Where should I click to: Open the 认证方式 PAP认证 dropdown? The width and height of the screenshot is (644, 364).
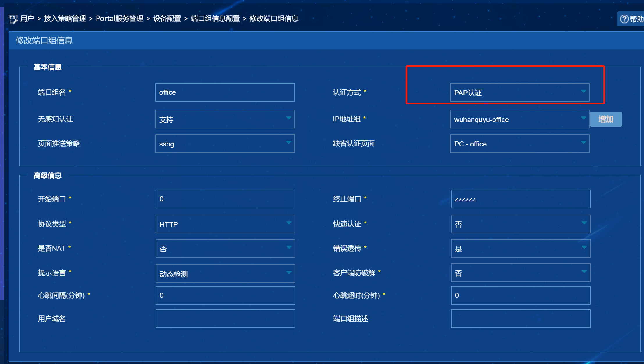(x=520, y=93)
